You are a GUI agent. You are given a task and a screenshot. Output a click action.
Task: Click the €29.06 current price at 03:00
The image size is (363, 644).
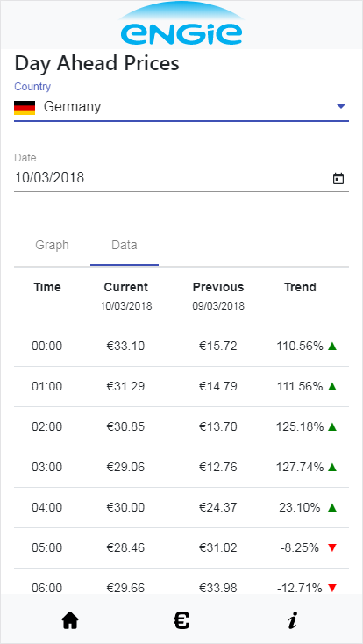pyautogui.click(x=126, y=468)
